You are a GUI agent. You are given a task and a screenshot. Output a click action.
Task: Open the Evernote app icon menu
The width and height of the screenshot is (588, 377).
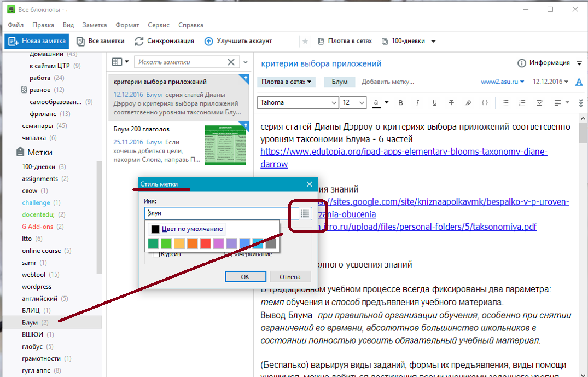tap(11, 9)
